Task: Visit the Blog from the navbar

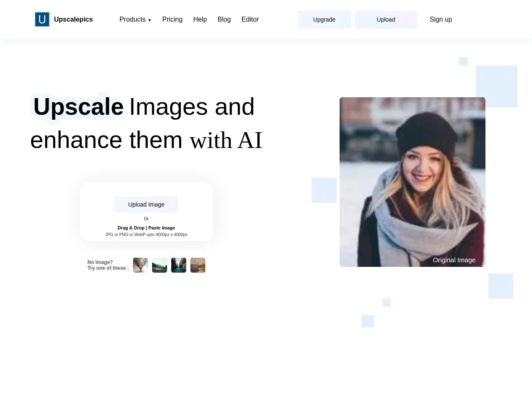Action: coord(224,20)
